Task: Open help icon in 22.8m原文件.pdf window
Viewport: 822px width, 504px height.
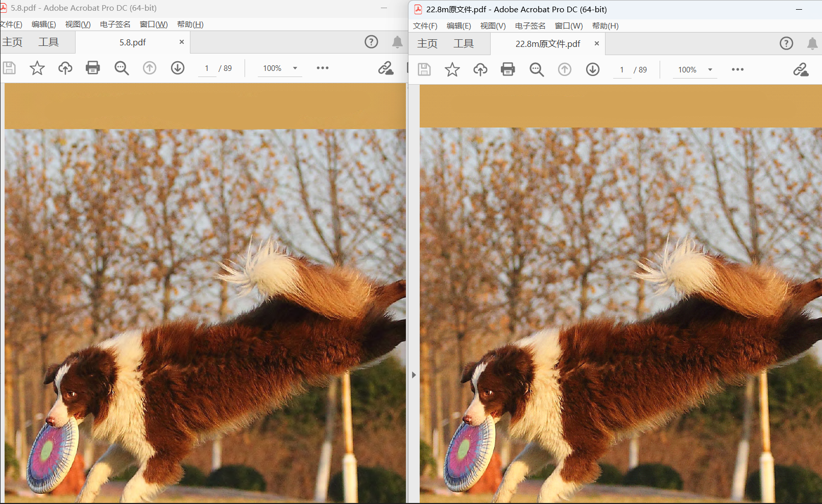Action: click(786, 43)
